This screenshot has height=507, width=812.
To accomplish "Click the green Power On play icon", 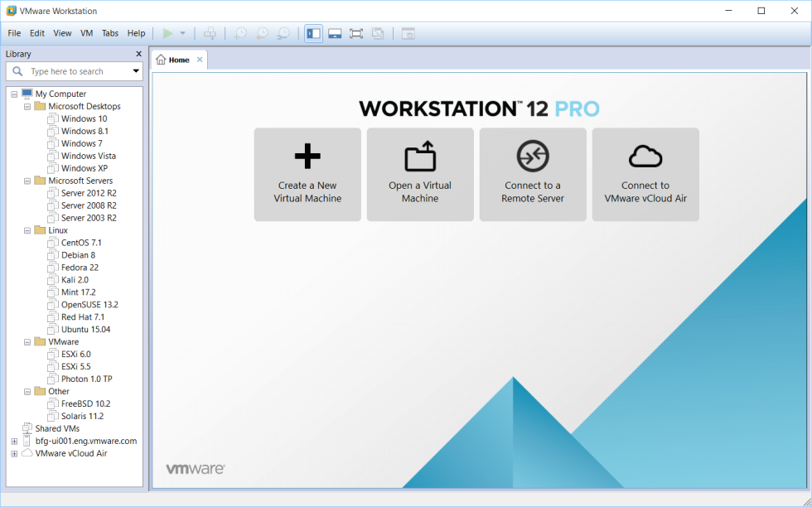I will click(167, 34).
